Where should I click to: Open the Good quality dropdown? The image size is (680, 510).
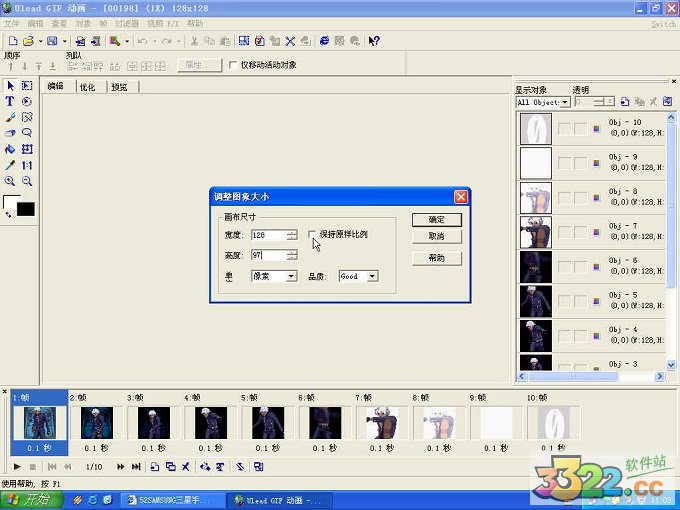372,276
